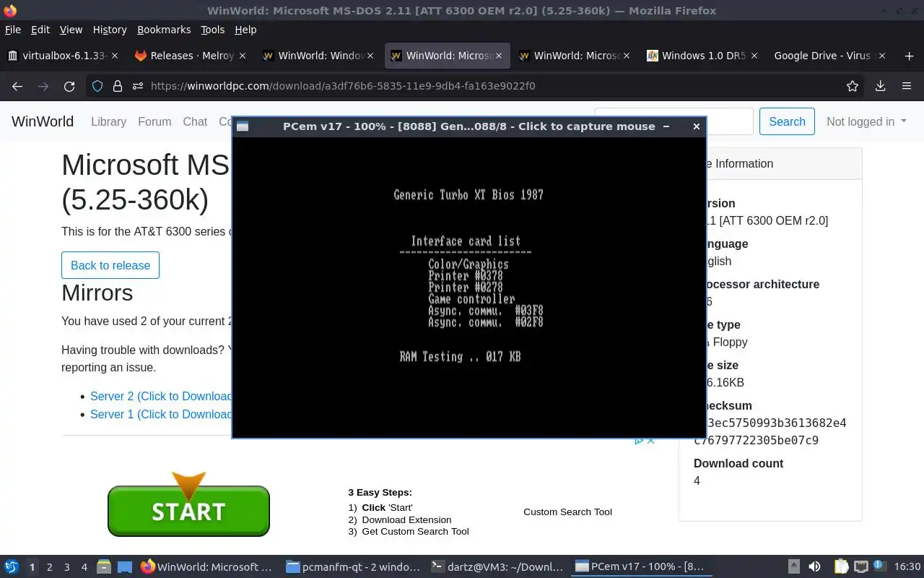Open the Forum page link
The image size is (924, 578).
click(x=154, y=121)
